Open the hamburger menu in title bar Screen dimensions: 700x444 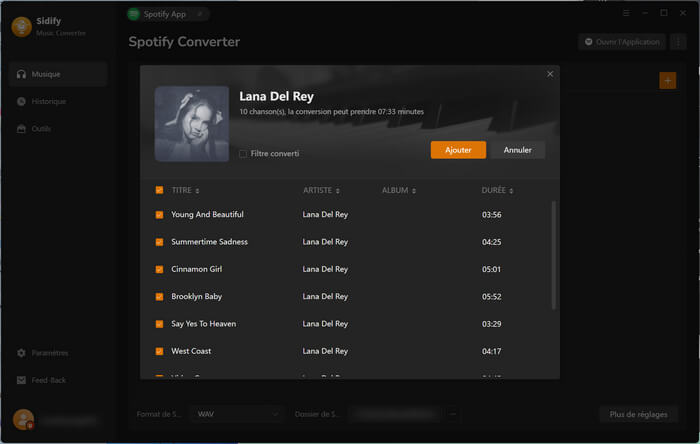[x=626, y=13]
